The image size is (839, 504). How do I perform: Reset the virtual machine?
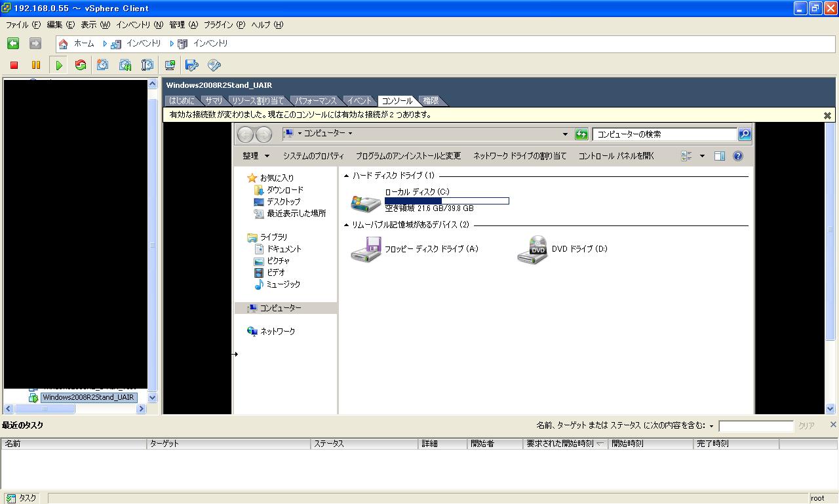pyautogui.click(x=81, y=65)
